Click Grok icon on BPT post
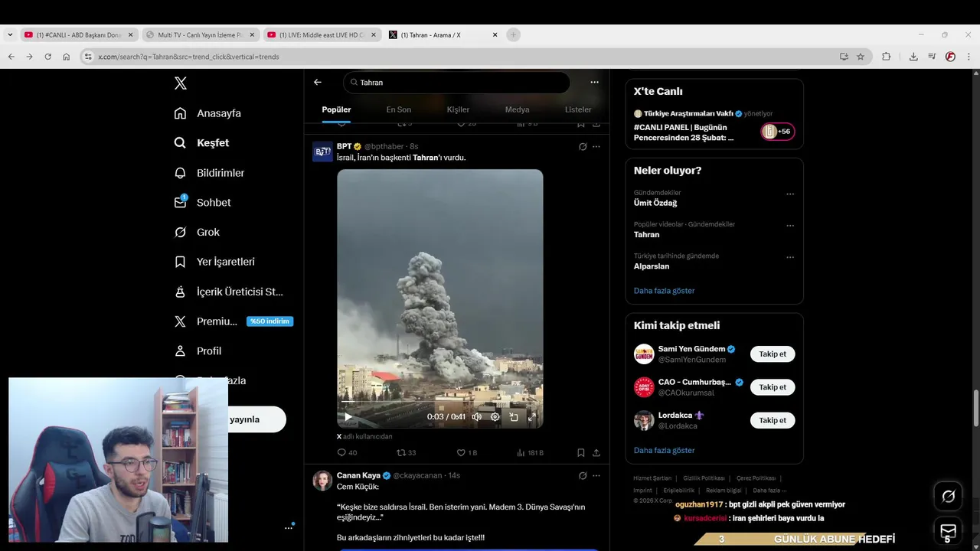Screen dimensions: 980x551 pos(583,146)
